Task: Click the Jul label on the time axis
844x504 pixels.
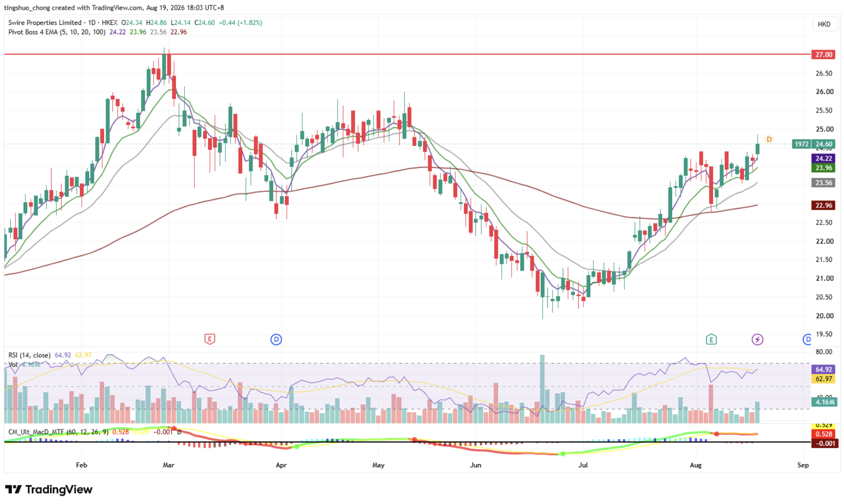Action: click(583, 465)
